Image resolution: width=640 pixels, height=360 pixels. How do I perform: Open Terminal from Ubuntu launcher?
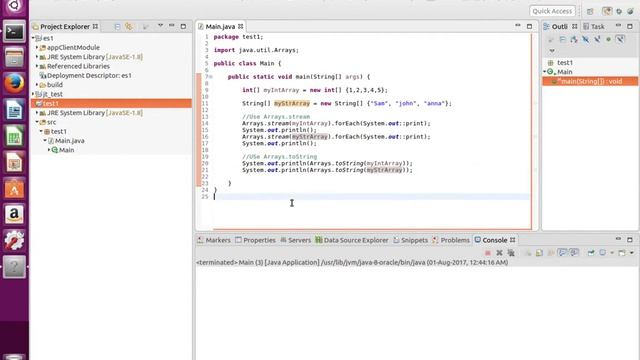14,31
